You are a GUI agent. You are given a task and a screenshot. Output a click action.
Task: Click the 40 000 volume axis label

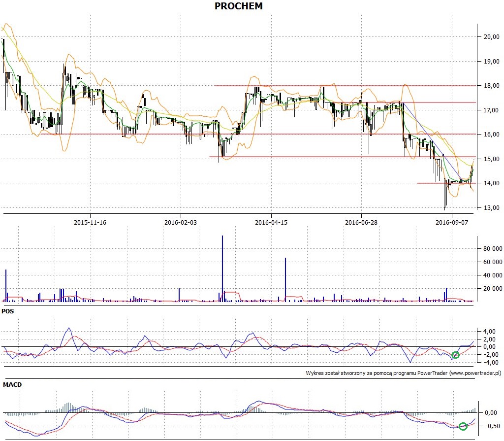(493, 275)
